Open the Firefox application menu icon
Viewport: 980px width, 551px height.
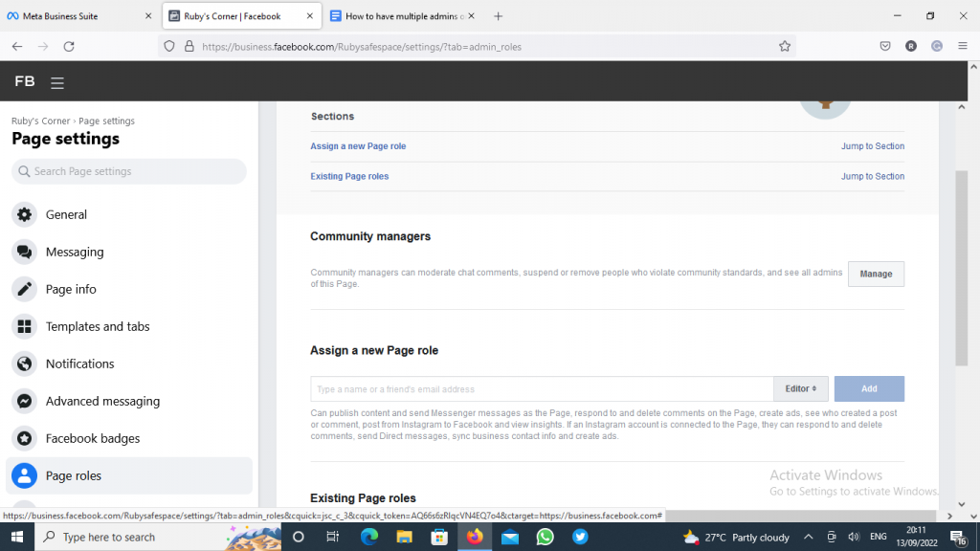click(963, 46)
